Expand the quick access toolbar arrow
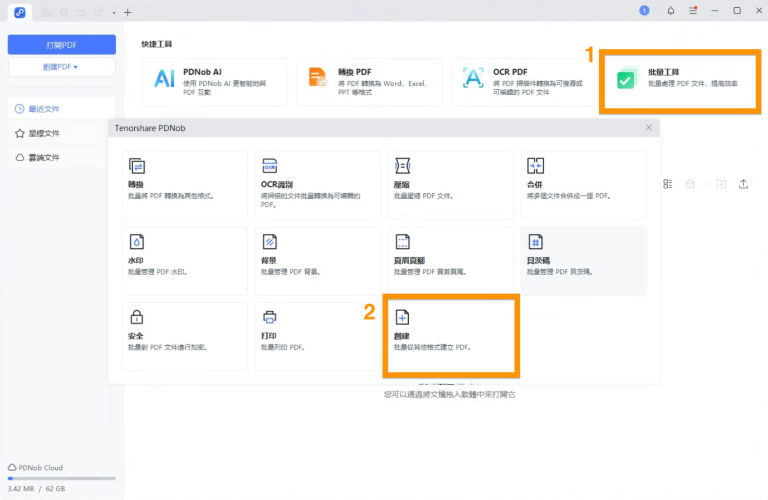Viewport: 768px width, 500px height. pos(114,13)
